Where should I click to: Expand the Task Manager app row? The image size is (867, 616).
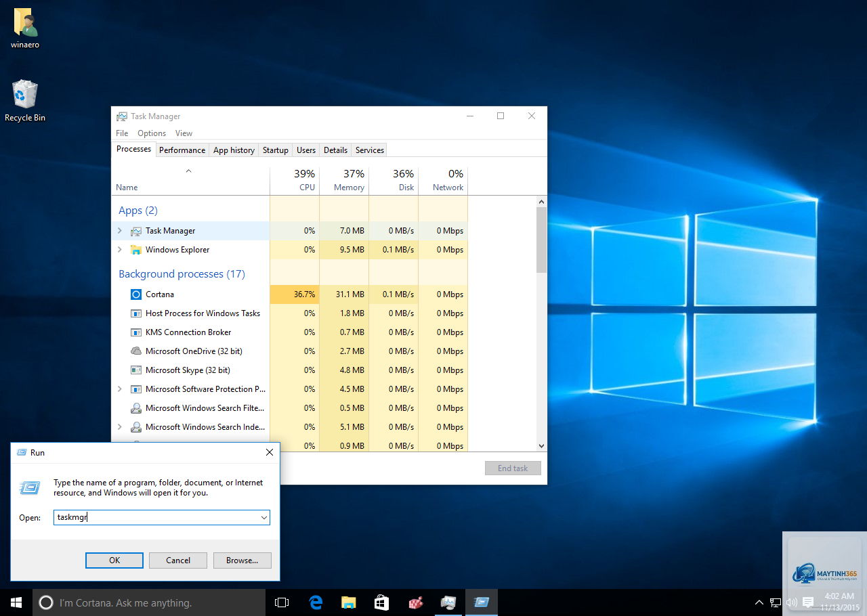tap(120, 231)
